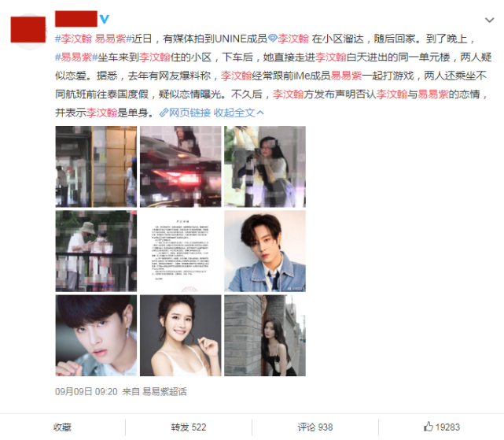View woman in white top portrait
This screenshot has width=504, height=440.
click(x=180, y=335)
